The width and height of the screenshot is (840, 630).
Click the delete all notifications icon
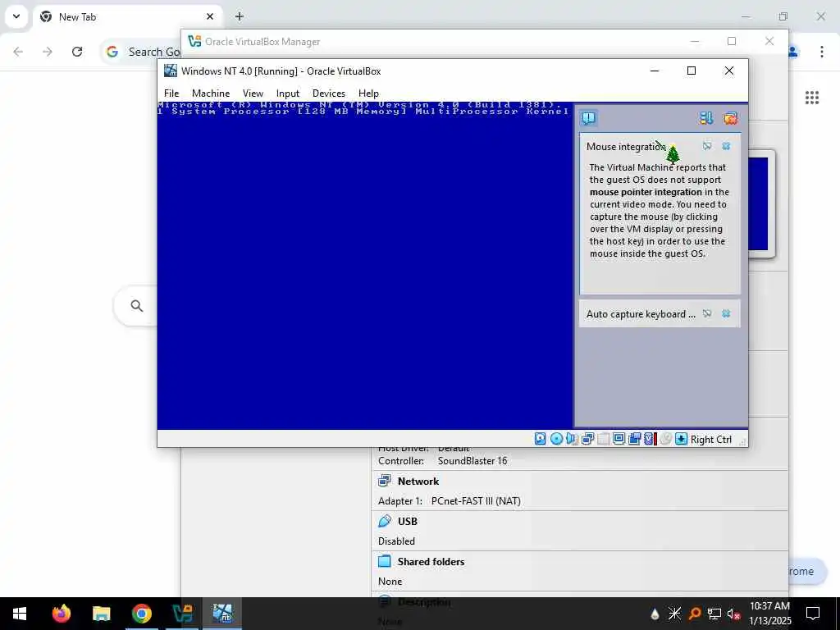(730, 118)
